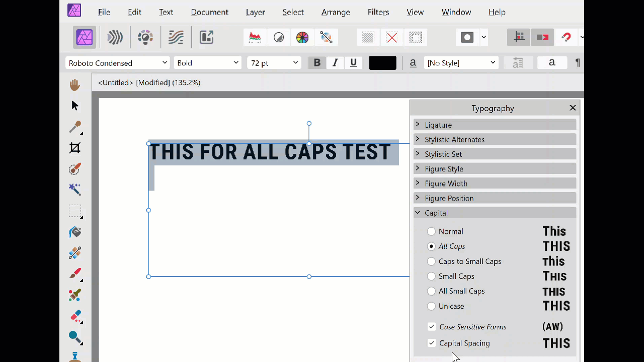644x362 pixels.
Task: Switch to the Export Persona
Action: (x=206, y=37)
